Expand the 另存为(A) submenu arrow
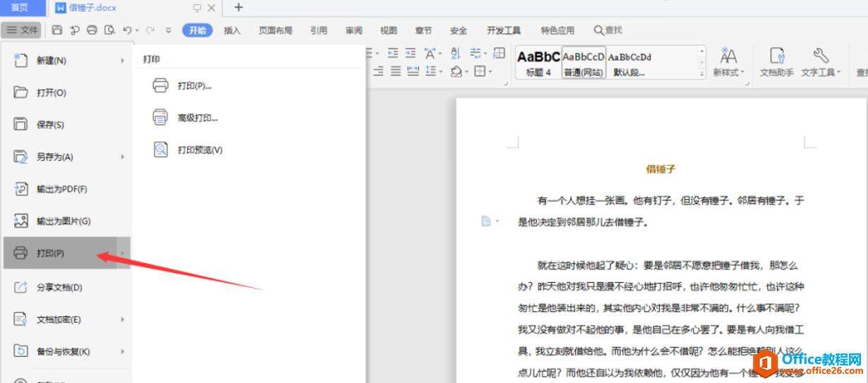The height and width of the screenshot is (383, 868). click(x=122, y=157)
